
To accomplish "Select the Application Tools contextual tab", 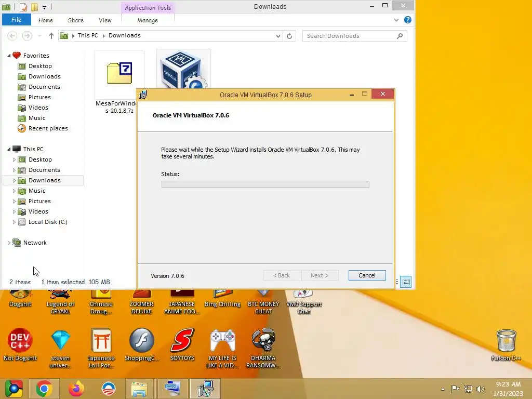I will pyautogui.click(x=148, y=7).
